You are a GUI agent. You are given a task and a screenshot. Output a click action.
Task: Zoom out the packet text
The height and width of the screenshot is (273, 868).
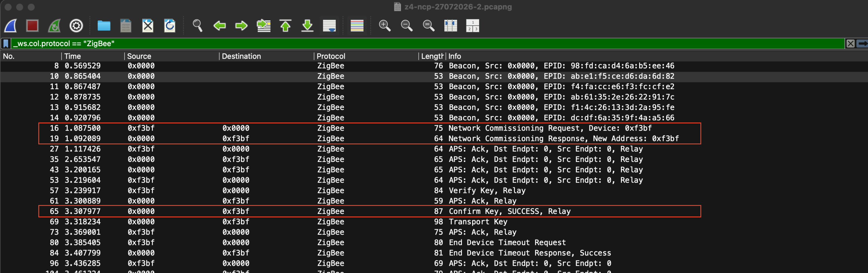[x=406, y=25]
